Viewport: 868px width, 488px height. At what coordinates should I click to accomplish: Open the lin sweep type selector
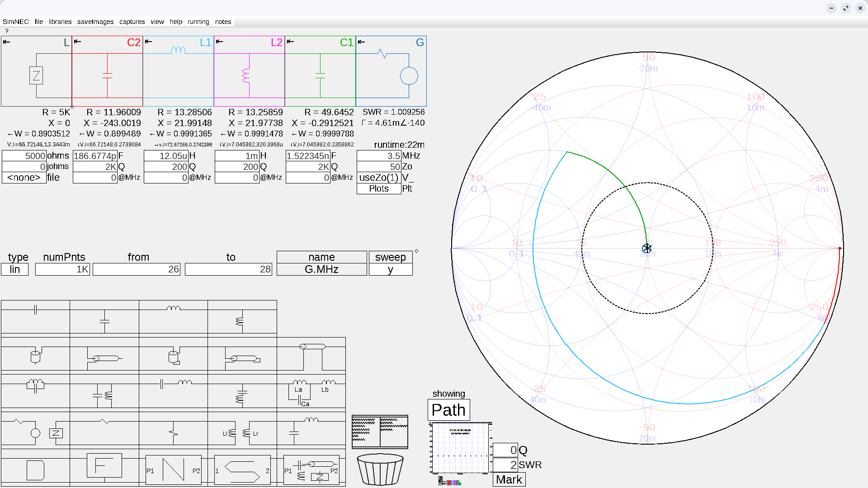click(x=15, y=269)
